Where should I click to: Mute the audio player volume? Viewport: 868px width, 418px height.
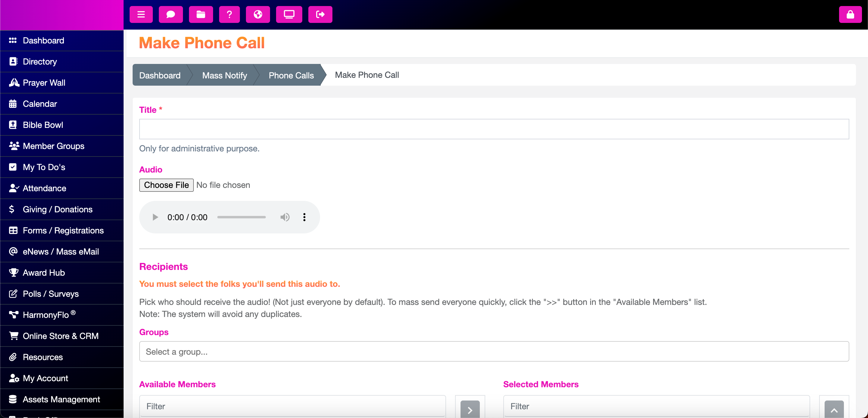click(x=285, y=217)
